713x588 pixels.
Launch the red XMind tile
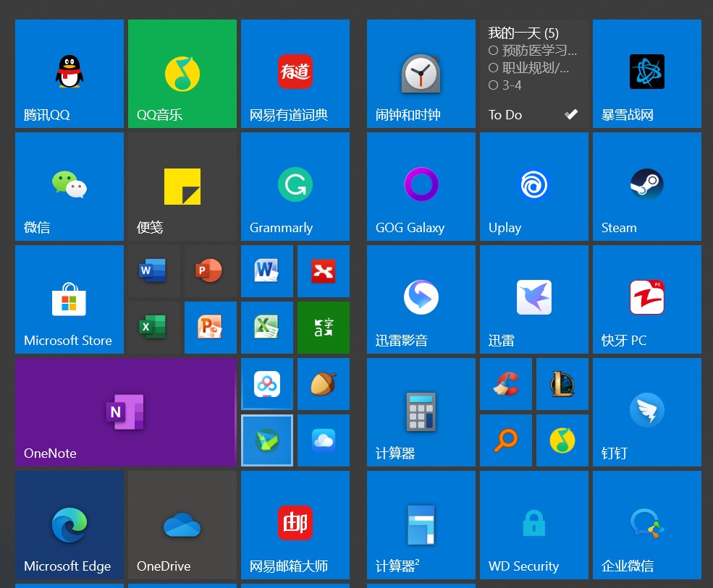[324, 271]
